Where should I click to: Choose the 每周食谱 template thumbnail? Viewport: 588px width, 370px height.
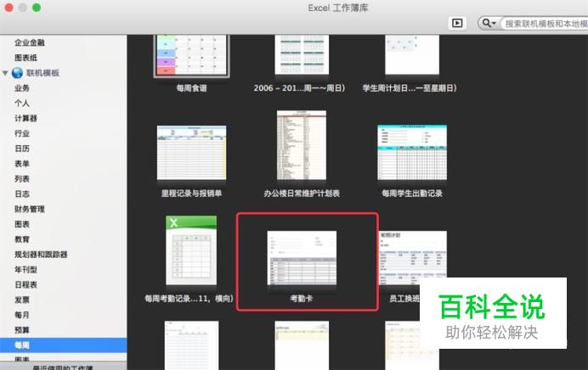click(x=192, y=55)
